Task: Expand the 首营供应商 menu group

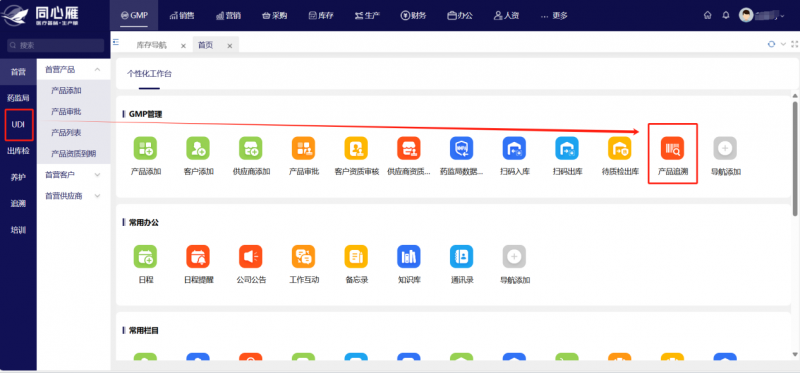Action: point(97,196)
